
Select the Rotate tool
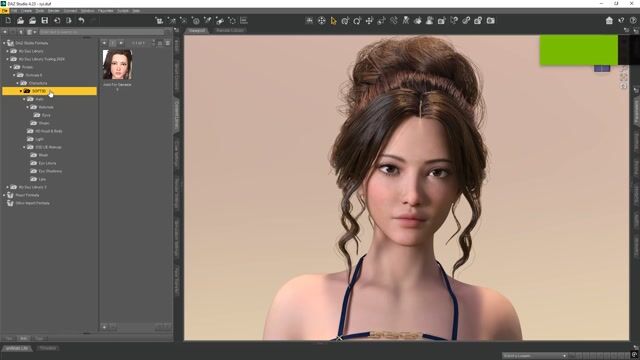tap(357, 20)
